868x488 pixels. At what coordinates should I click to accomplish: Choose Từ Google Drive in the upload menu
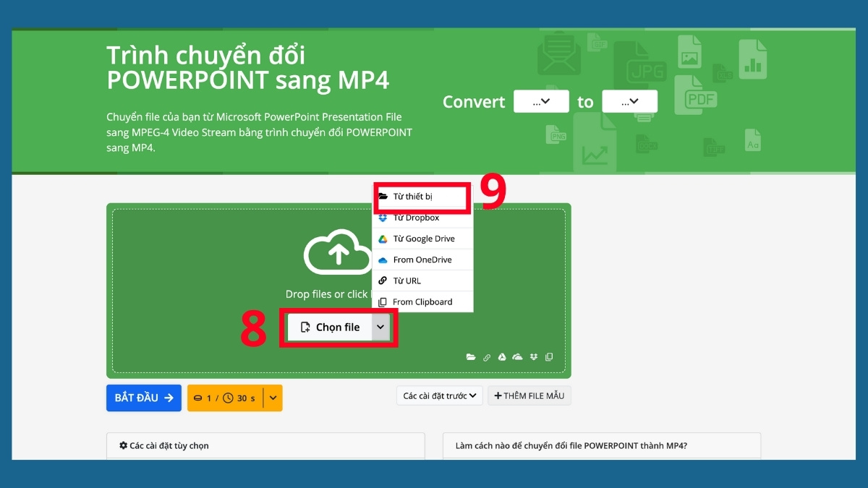pos(422,238)
